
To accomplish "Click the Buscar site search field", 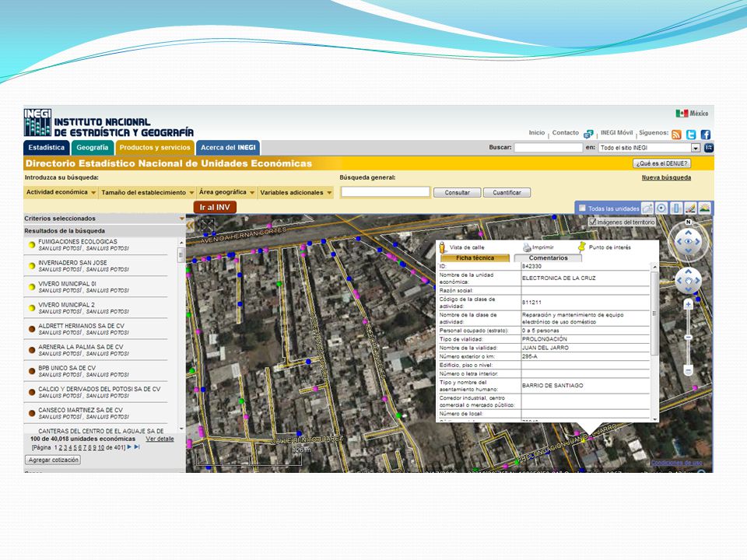I will tap(549, 148).
